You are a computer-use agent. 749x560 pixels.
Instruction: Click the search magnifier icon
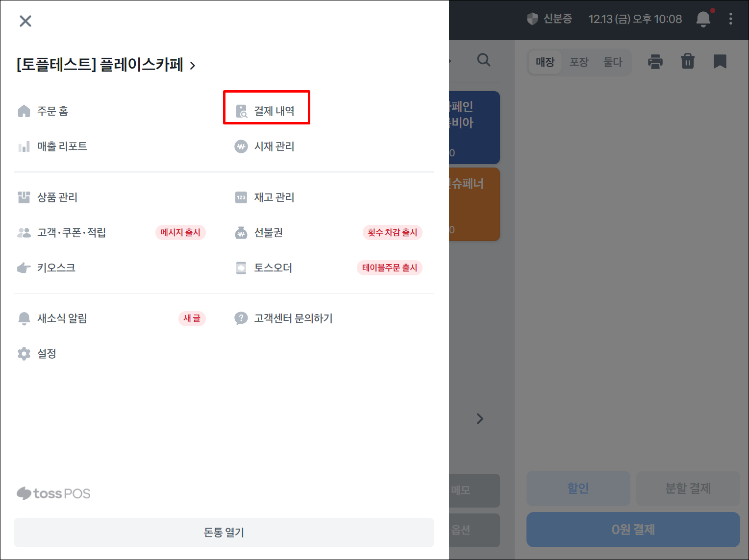[x=483, y=60]
